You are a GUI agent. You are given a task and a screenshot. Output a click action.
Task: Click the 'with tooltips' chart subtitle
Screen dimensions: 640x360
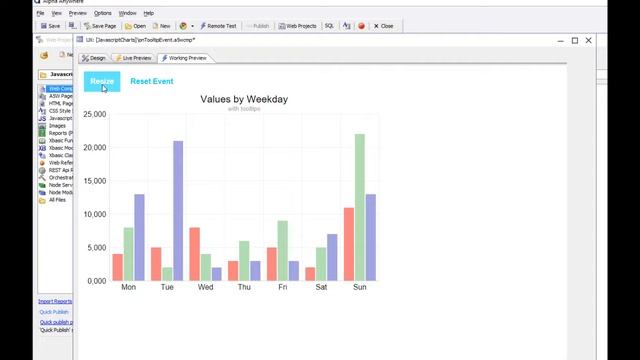coord(244,109)
